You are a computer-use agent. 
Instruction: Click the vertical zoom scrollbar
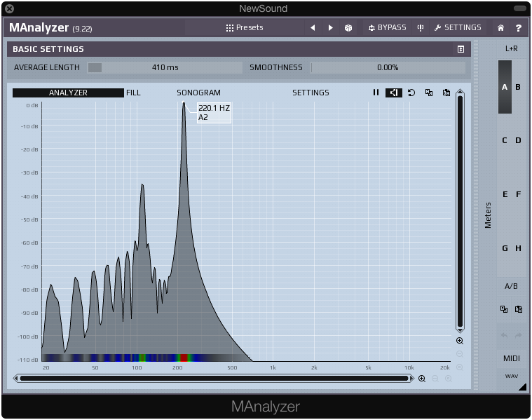460,211
